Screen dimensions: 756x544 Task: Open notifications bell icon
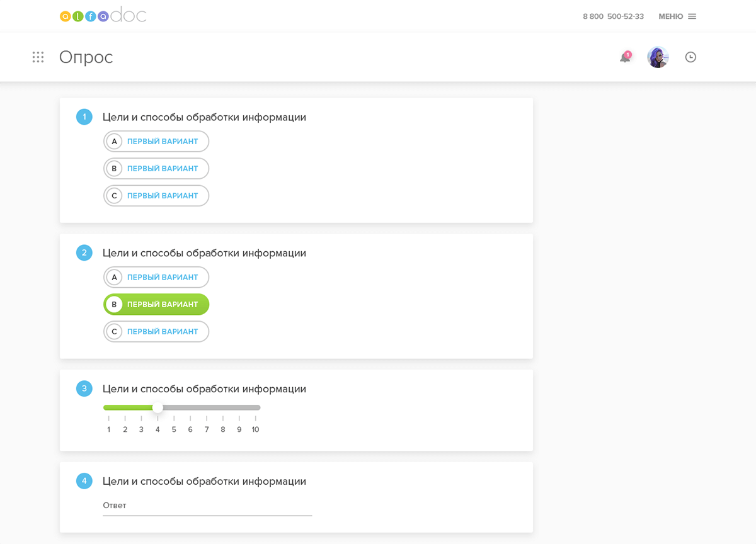pyautogui.click(x=625, y=57)
